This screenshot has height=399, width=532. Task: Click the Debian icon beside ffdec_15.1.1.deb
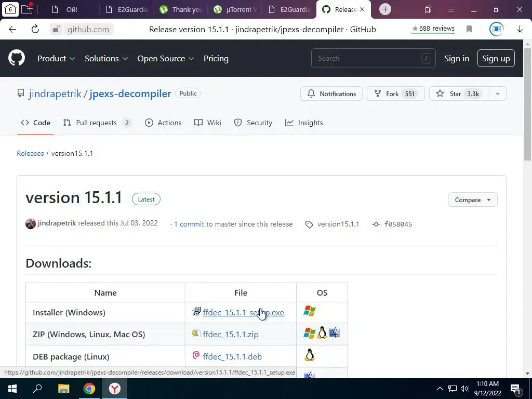(x=196, y=355)
